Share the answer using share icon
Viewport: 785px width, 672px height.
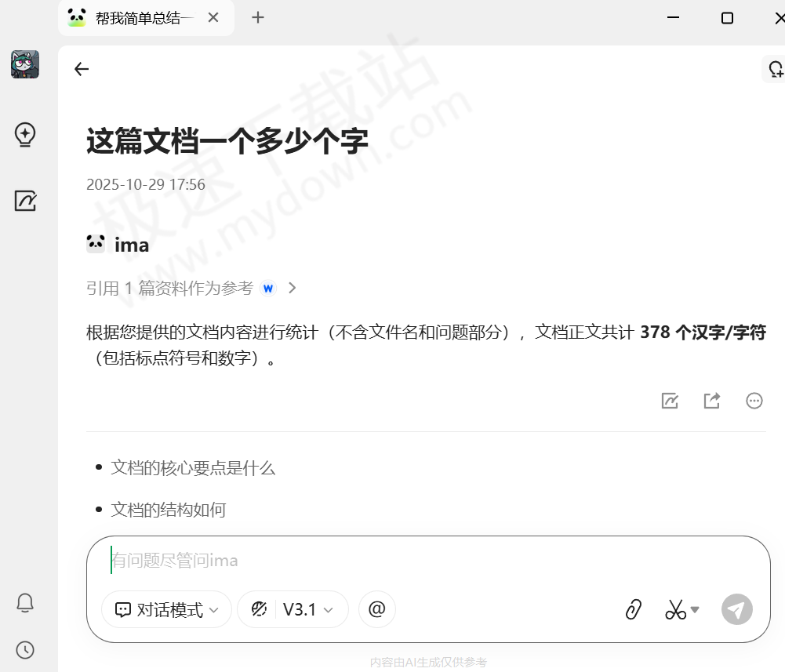pos(712,401)
